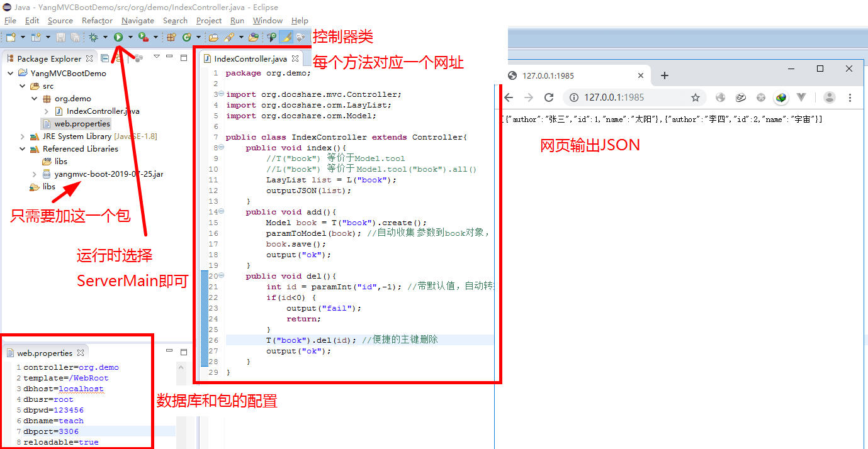The image size is (868, 449).
Task: Expand JRE System Library node
Action: click(x=23, y=136)
